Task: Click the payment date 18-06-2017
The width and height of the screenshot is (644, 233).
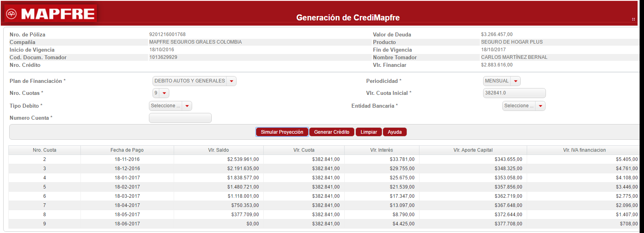Action: coord(127,224)
